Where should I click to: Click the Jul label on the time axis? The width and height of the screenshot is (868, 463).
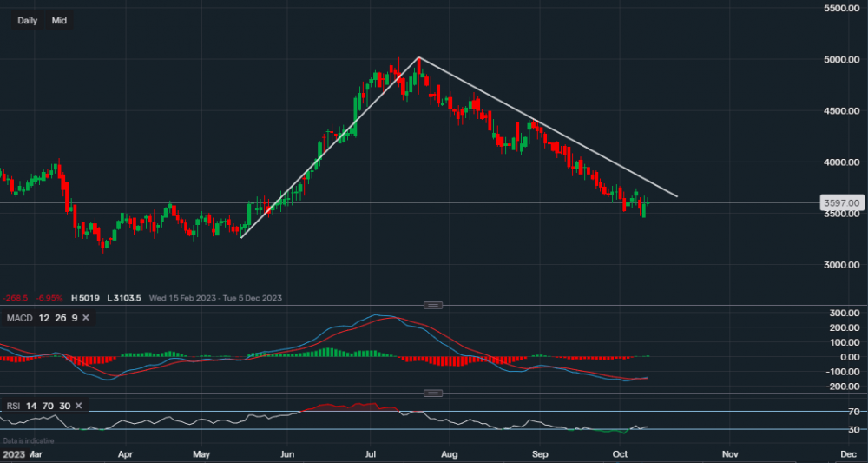click(371, 453)
